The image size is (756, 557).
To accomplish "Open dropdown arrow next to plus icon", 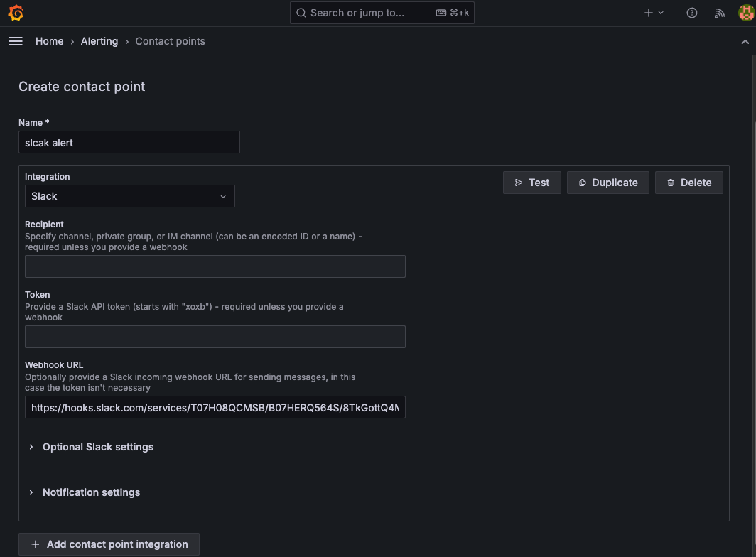I will click(x=661, y=13).
